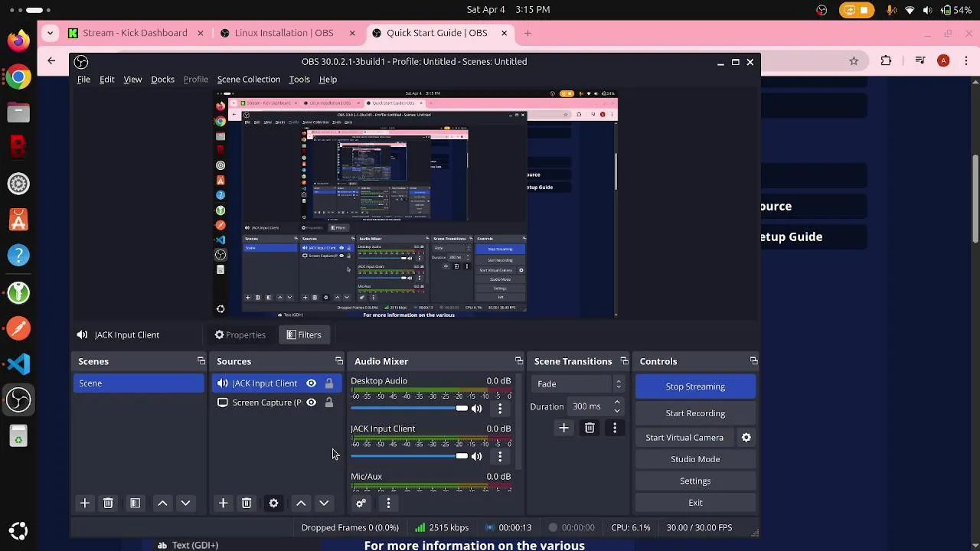980x551 pixels.
Task: Open the Docks menu
Action: point(162,80)
